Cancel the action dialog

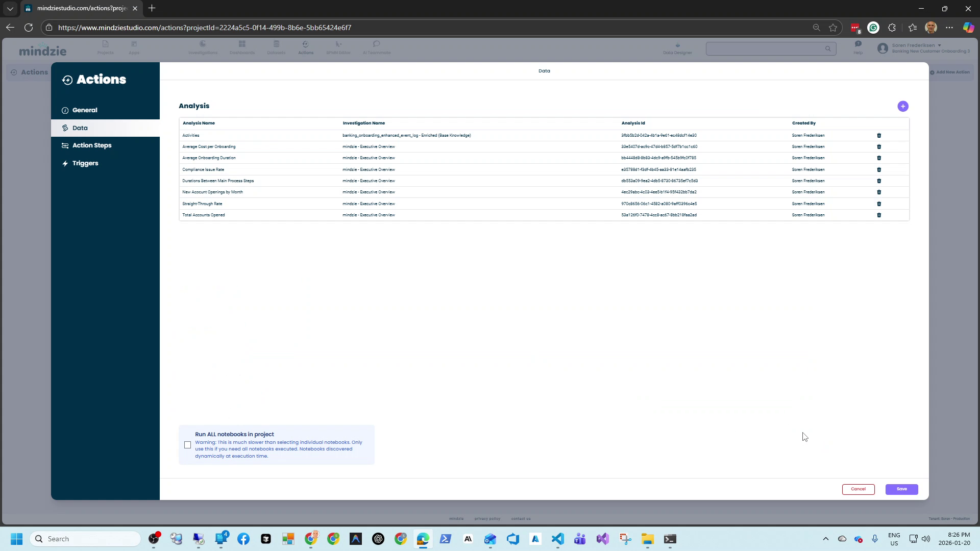[858, 489]
